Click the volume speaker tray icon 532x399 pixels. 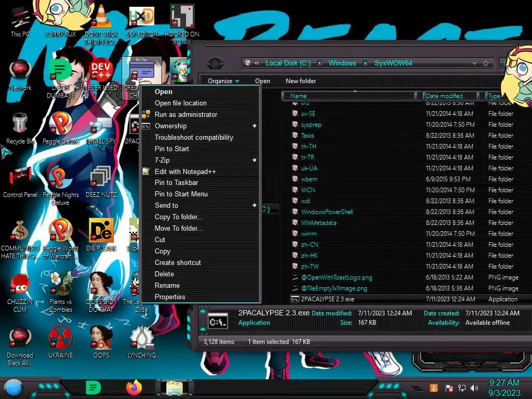pos(474,388)
